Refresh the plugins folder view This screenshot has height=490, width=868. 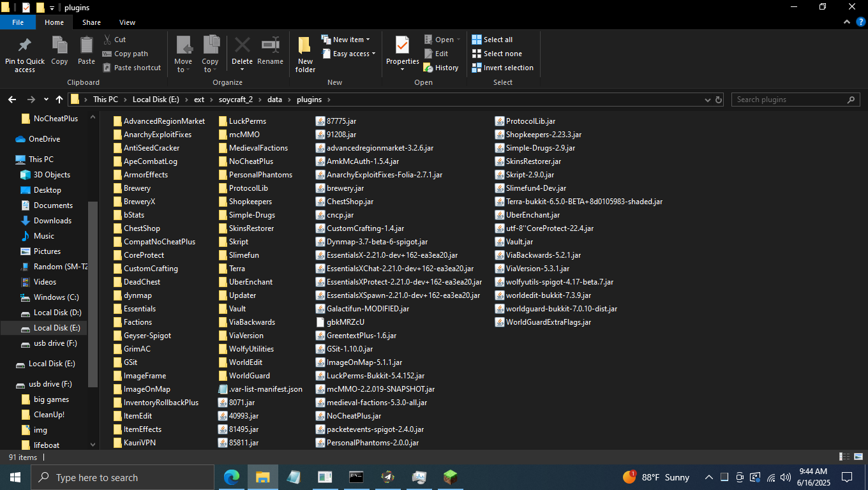pyautogui.click(x=719, y=100)
